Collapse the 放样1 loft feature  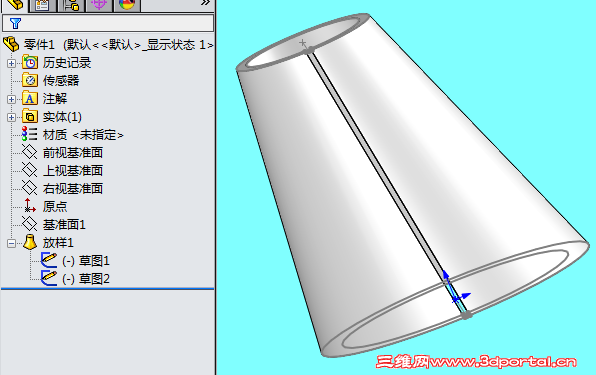click(x=11, y=243)
